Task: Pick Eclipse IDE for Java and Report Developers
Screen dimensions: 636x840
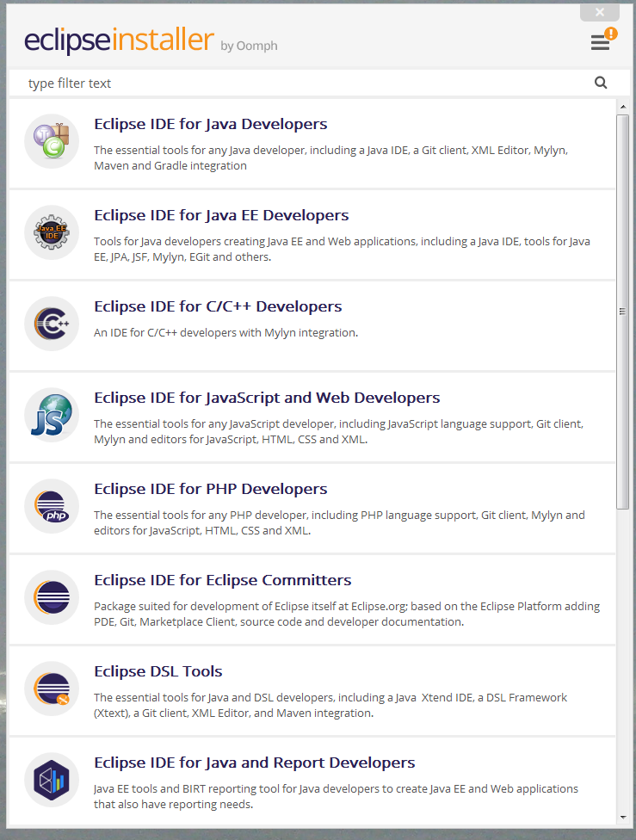Action: click(x=255, y=763)
